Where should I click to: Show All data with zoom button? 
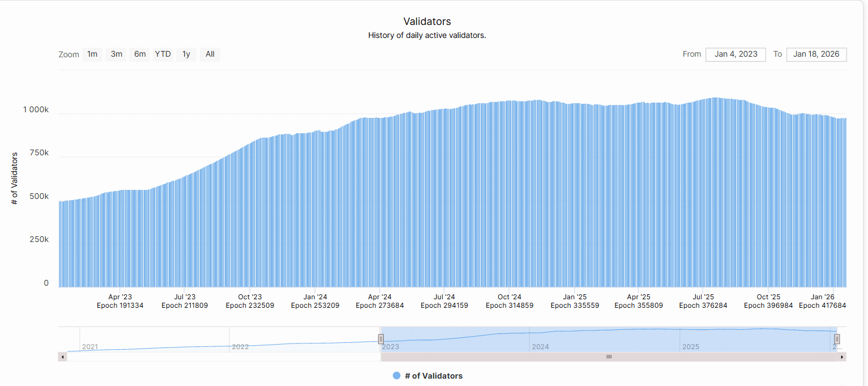[210, 54]
